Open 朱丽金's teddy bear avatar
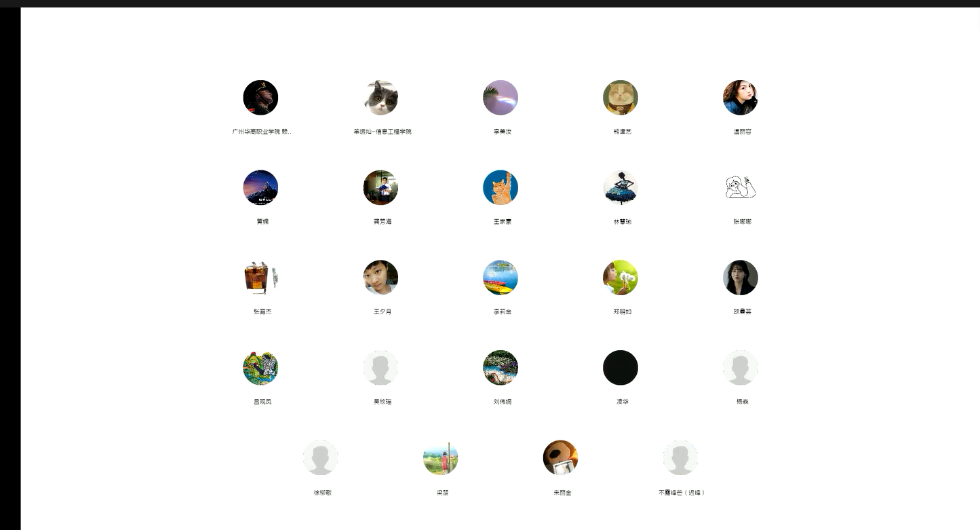The width and height of the screenshot is (980, 530). pyautogui.click(x=561, y=458)
